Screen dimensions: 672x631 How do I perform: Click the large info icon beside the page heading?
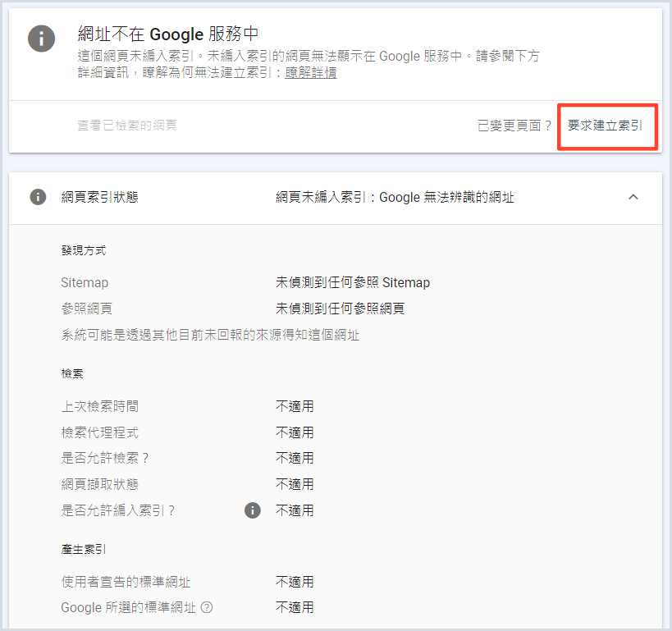click(x=42, y=39)
